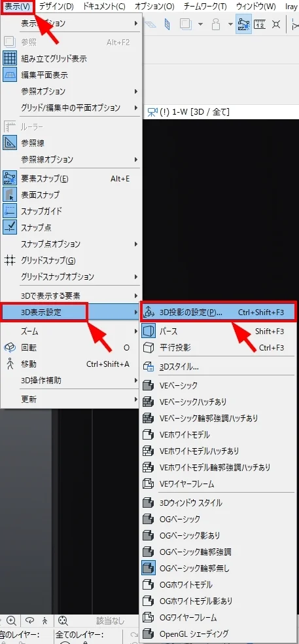
Task: Click the fit-in-window icon at bottom
Action: tap(63, 620)
